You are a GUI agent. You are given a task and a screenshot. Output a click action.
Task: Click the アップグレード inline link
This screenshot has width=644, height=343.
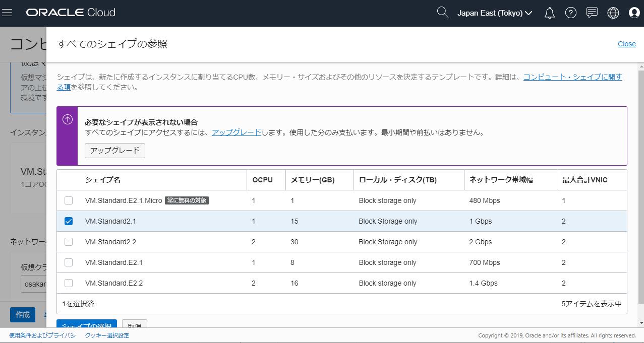tap(237, 132)
